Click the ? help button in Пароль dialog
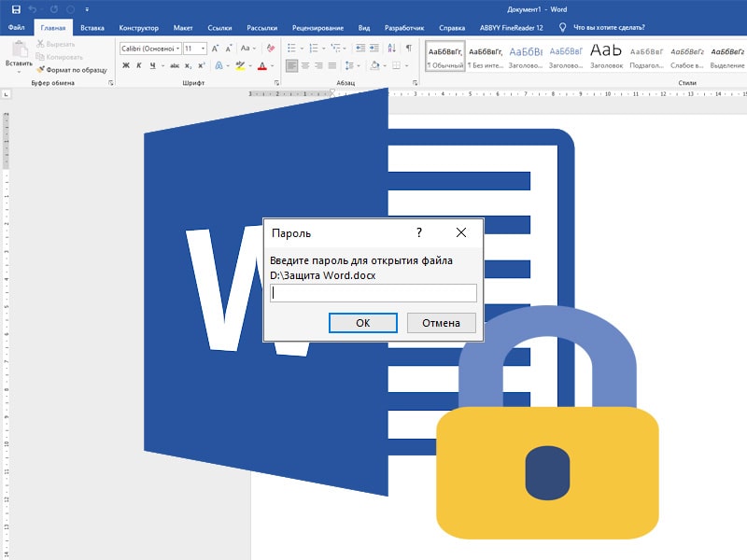The image size is (747, 560). tap(418, 232)
